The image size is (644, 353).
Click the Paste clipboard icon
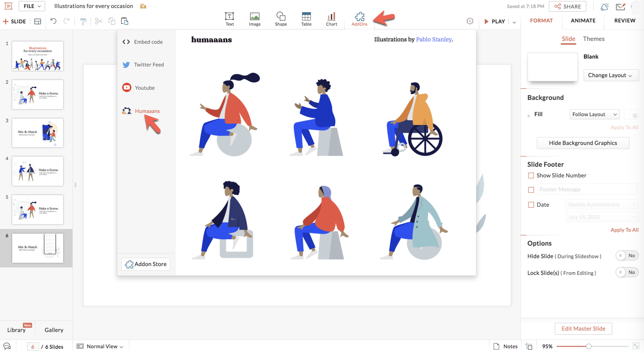pos(124,21)
